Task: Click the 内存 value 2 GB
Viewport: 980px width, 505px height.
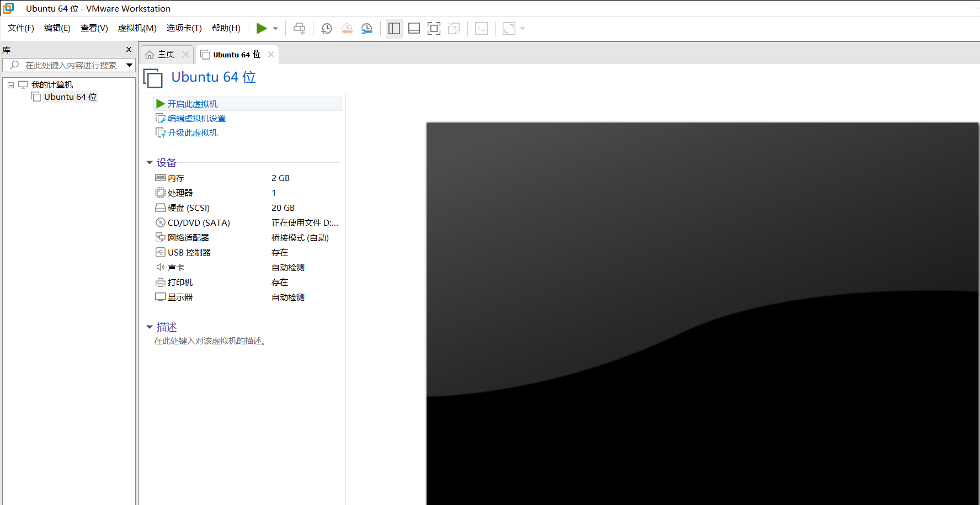Action: tap(280, 178)
